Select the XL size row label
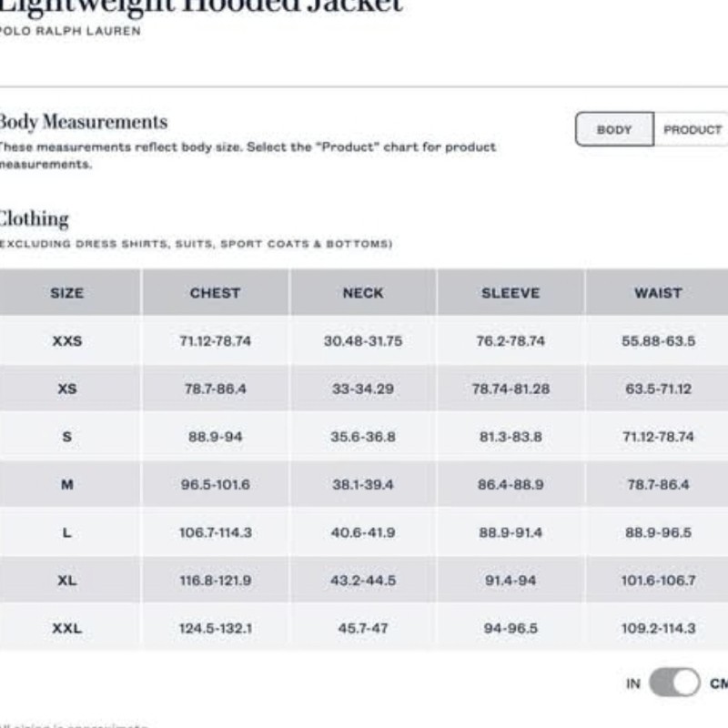 66,581
